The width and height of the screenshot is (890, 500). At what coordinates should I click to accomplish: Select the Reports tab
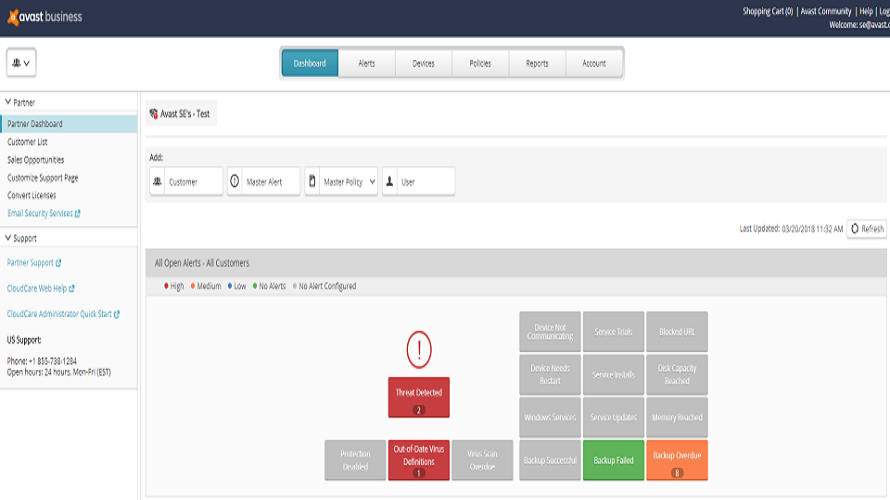pyautogui.click(x=537, y=63)
